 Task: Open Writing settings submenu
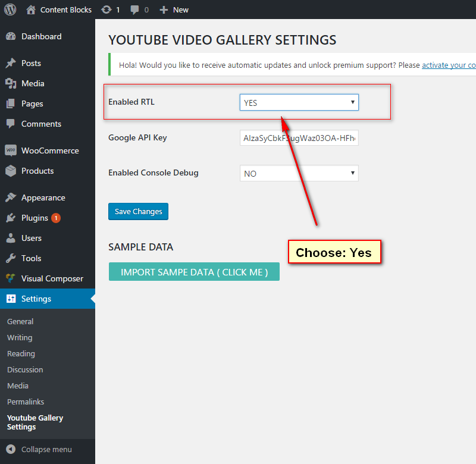(x=20, y=337)
